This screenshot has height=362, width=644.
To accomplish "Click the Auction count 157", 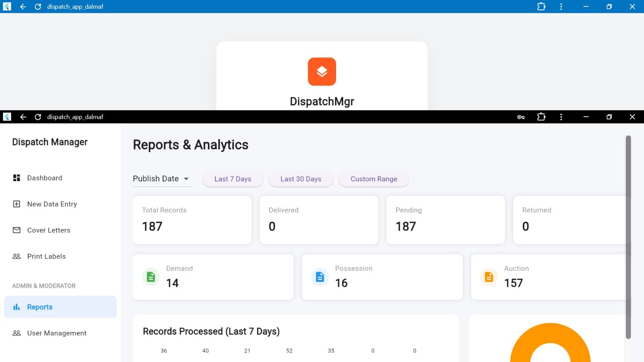I will click(514, 283).
